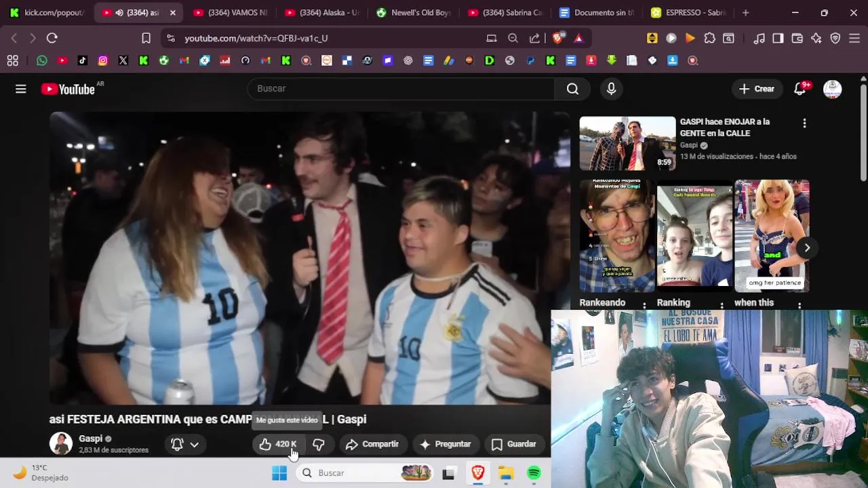Viewport: 868px width, 488px height.
Task: Toggle browser sidebar panel
Action: click(778, 39)
